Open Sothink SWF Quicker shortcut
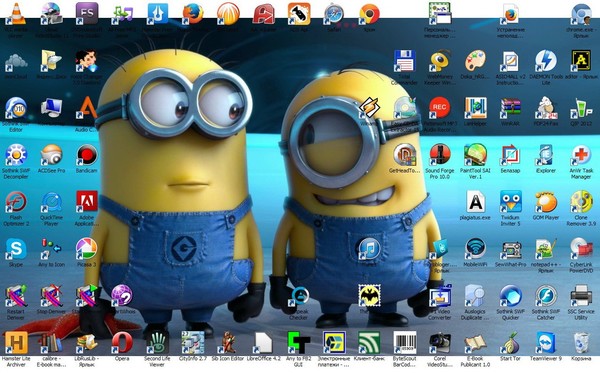This screenshot has width=600, height=373. click(510, 296)
